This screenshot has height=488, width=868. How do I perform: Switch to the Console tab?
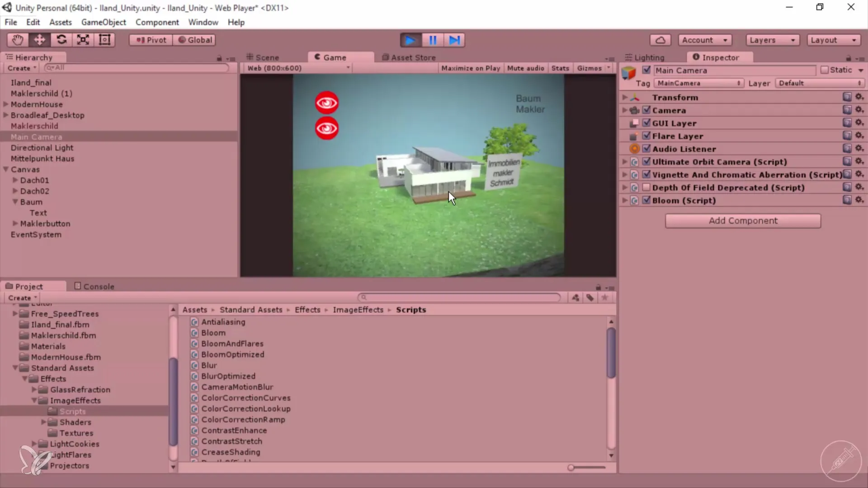pos(94,286)
